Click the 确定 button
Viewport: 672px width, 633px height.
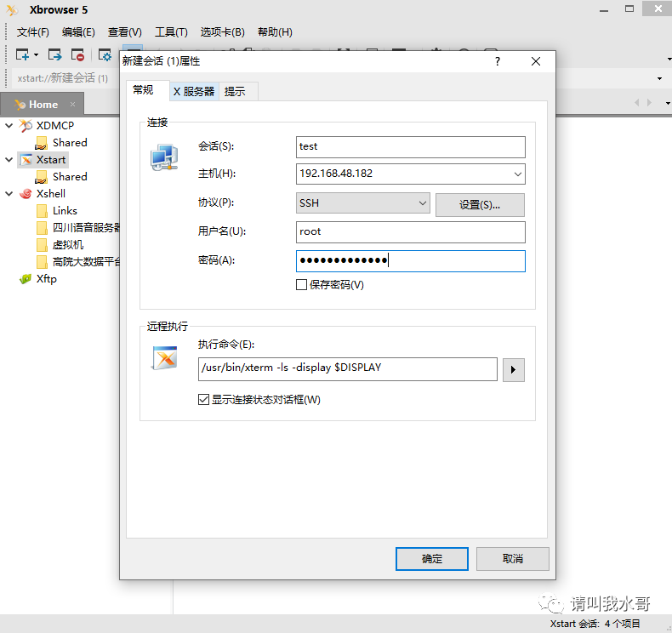[x=431, y=558]
